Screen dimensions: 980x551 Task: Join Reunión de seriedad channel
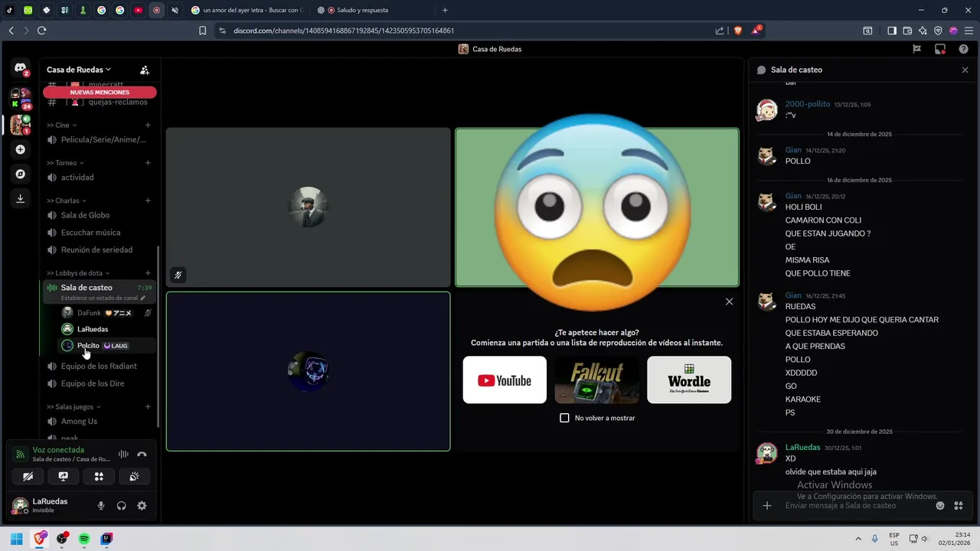pos(100,249)
